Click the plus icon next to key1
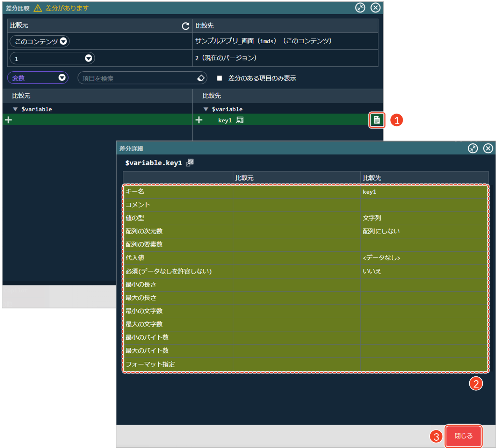Image resolution: width=498 pixels, height=448 pixels. coord(199,120)
